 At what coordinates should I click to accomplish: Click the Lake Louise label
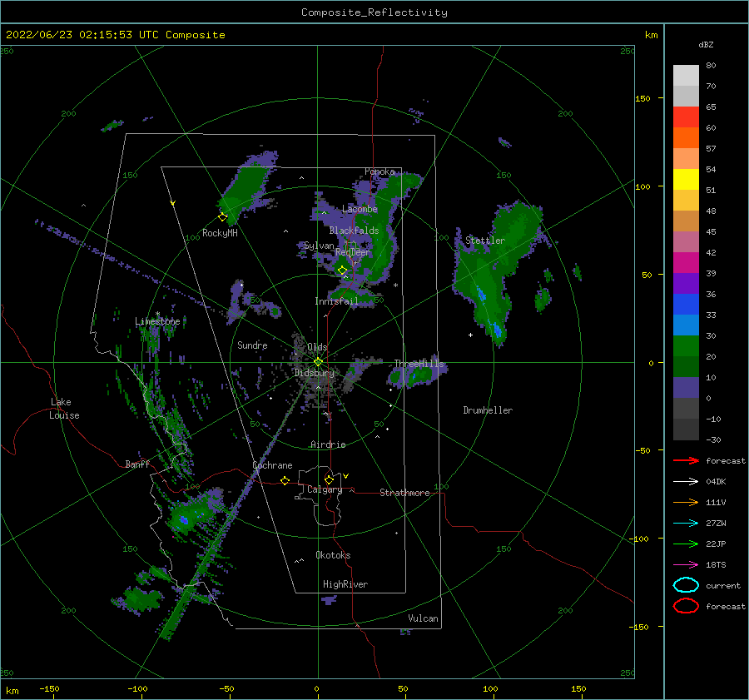point(64,409)
